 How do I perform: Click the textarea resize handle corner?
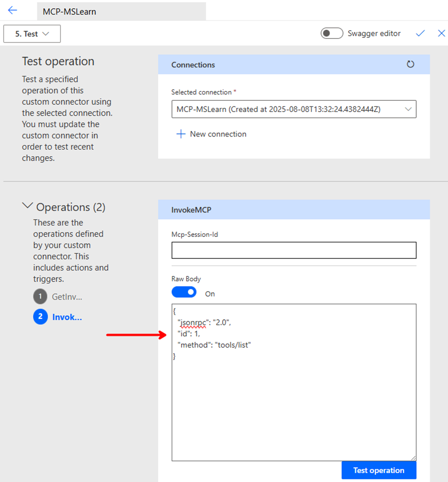pyautogui.click(x=413, y=458)
